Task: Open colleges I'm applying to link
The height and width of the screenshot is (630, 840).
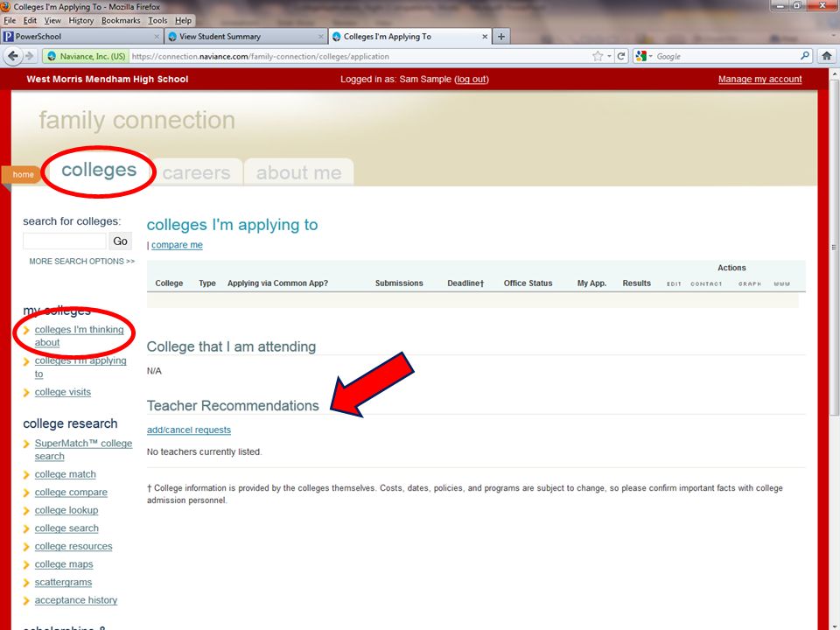Action: tap(80, 367)
